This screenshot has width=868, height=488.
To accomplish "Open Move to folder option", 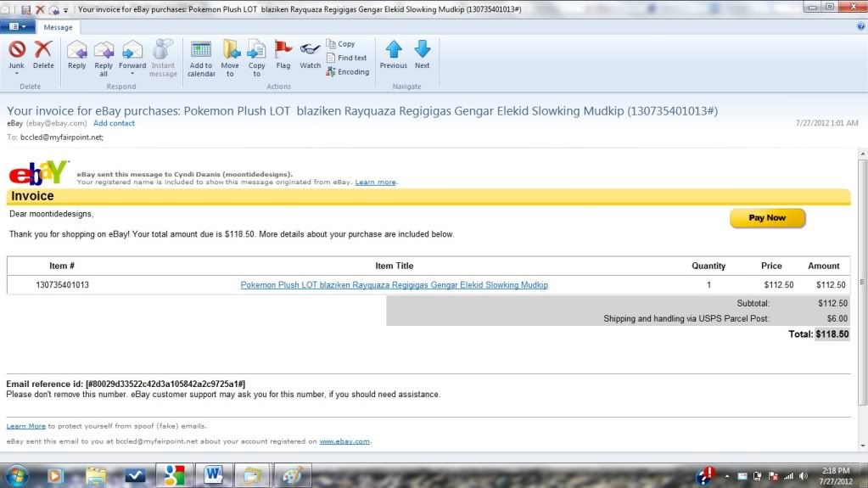I will coord(230,59).
